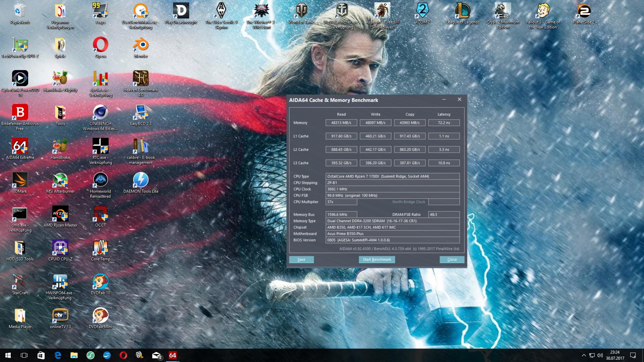Click the CPU Type field showing Ryzen 7 1700X
Image resolution: width=644 pixels, height=362 pixels.
[392, 176]
